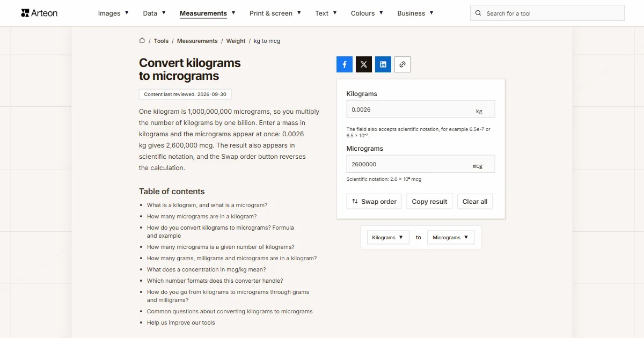644x338 pixels.
Task: Click 'Convert kilograms to micrograms' heading
Action: pyautogui.click(x=190, y=69)
